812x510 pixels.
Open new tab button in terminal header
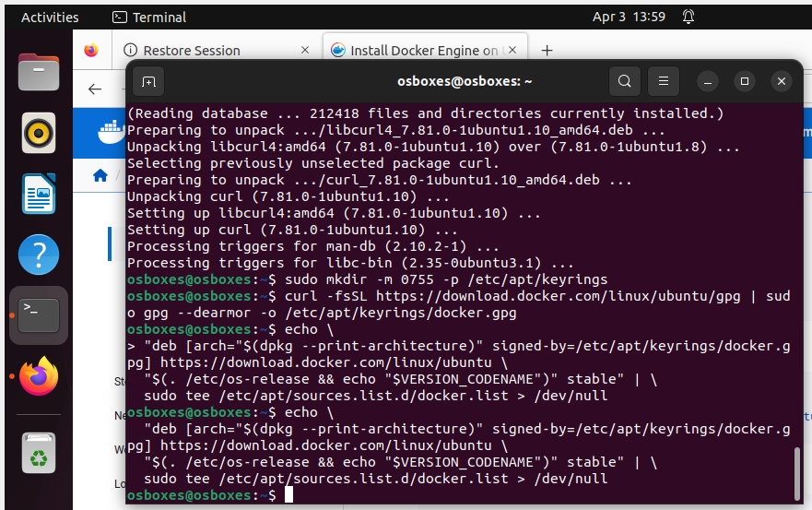pyautogui.click(x=148, y=81)
